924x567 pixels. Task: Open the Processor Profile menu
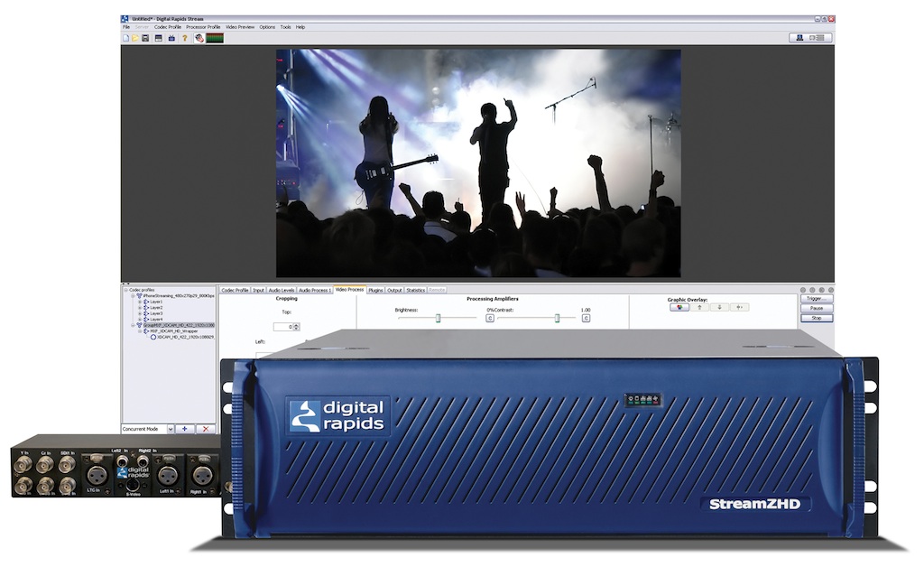[x=203, y=27]
